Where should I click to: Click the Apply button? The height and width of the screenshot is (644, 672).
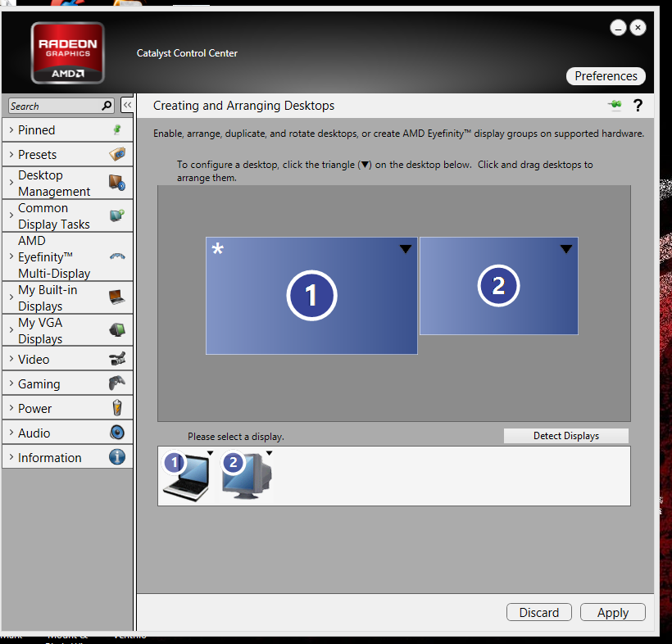click(613, 612)
